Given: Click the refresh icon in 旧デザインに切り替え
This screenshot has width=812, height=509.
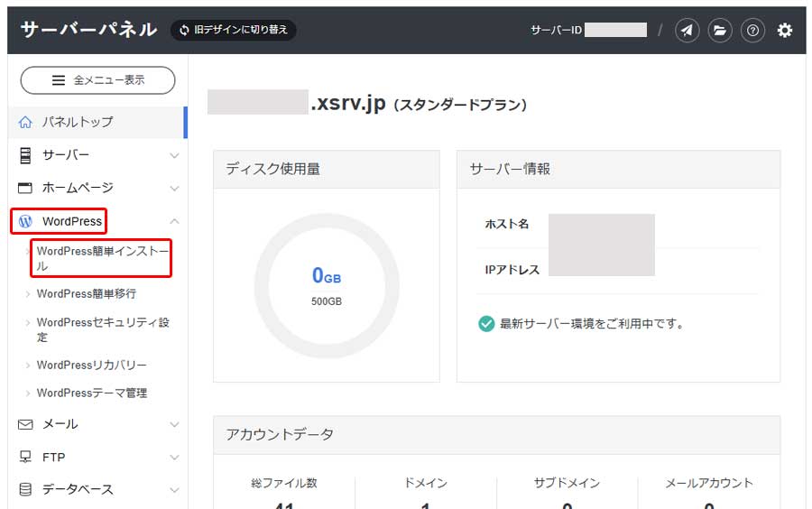Looking at the screenshot, I should pyautogui.click(x=184, y=30).
